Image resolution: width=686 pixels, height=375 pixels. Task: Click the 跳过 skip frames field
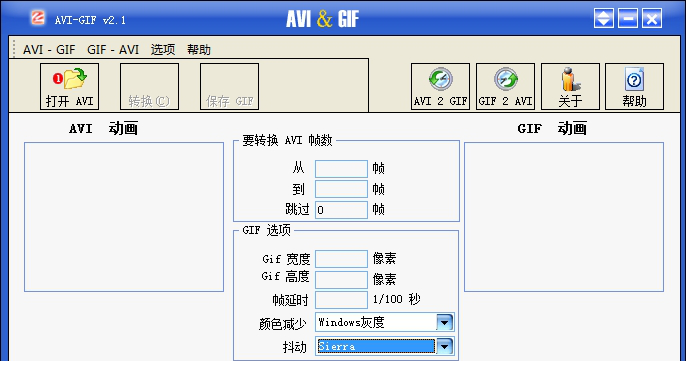click(x=341, y=210)
